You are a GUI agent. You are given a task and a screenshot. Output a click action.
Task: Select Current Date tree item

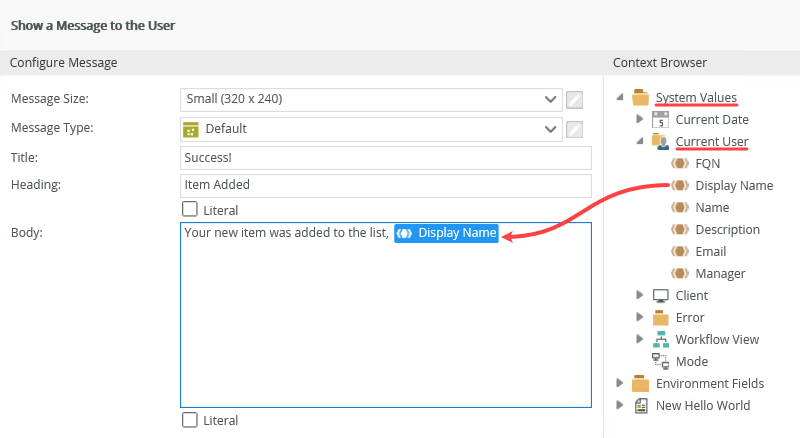pyautogui.click(x=712, y=119)
